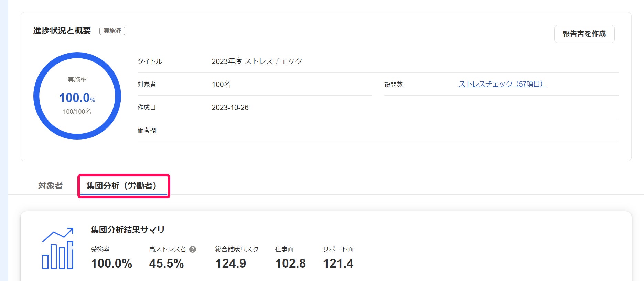
Task: Click the 121.4 サポート面 score
Action: point(338,263)
